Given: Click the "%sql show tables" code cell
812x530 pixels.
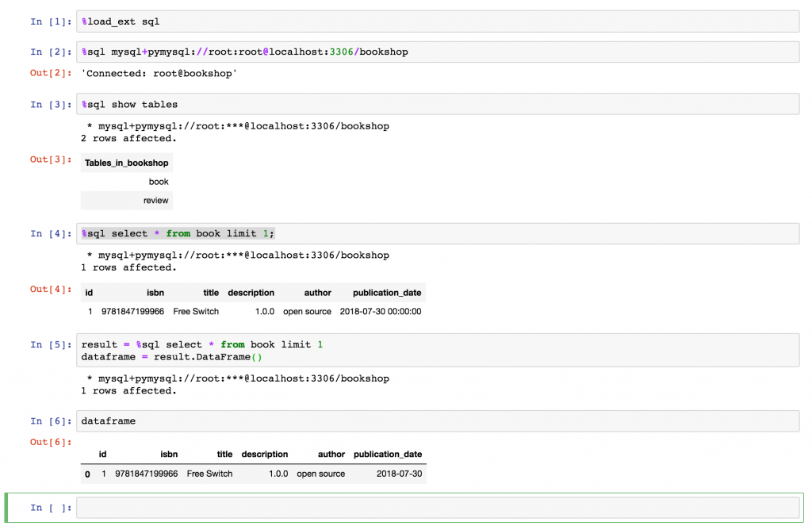Looking at the screenshot, I should click(x=436, y=104).
